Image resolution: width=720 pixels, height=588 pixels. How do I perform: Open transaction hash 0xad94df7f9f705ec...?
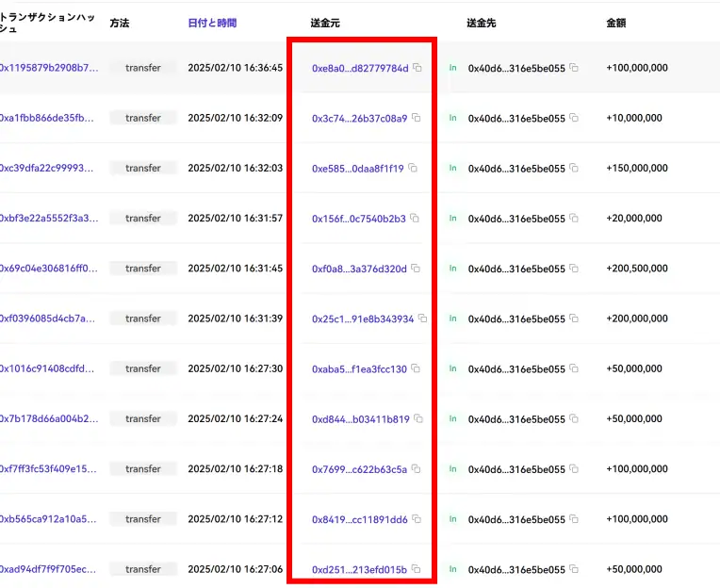(48, 569)
